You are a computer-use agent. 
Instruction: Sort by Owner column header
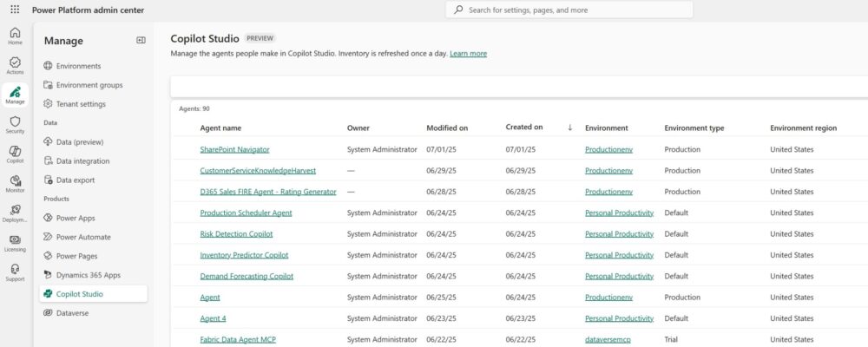[x=358, y=128]
